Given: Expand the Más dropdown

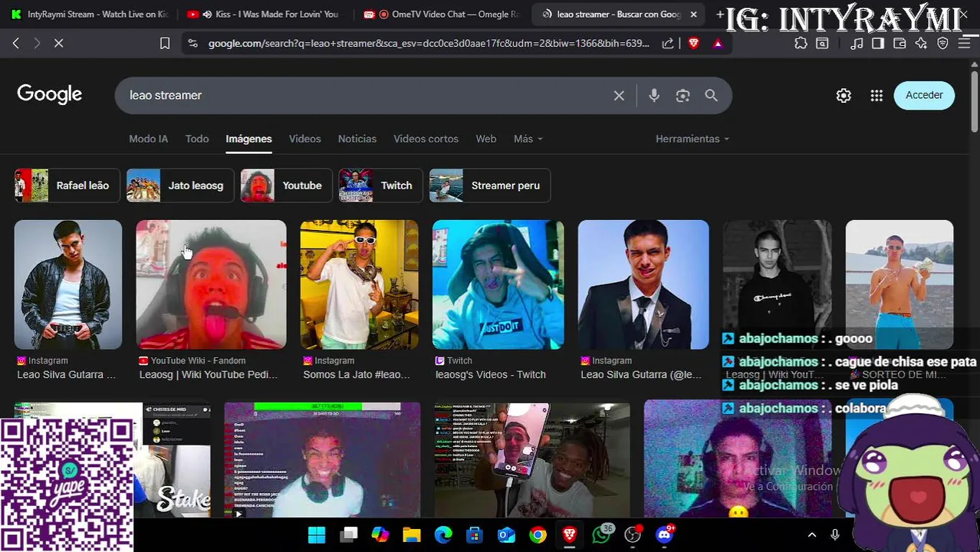Looking at the screenshot, I should (x=528, y=139).
